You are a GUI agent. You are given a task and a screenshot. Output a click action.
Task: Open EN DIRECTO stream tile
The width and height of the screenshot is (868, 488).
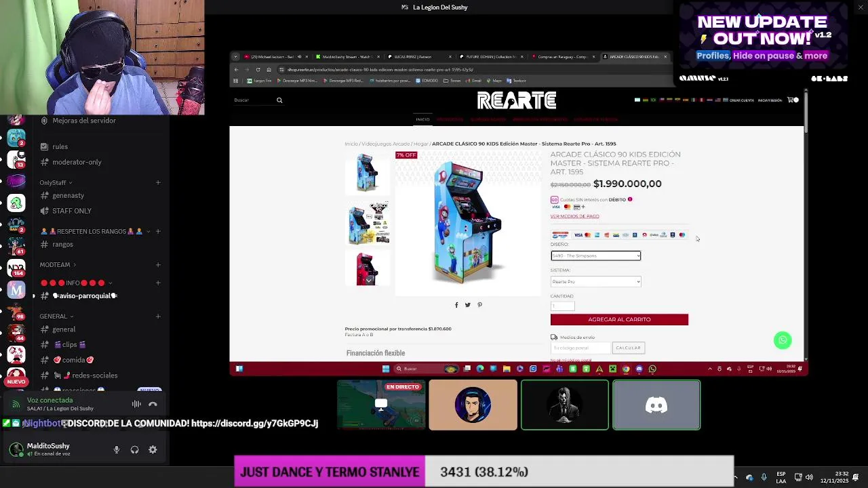381,405
